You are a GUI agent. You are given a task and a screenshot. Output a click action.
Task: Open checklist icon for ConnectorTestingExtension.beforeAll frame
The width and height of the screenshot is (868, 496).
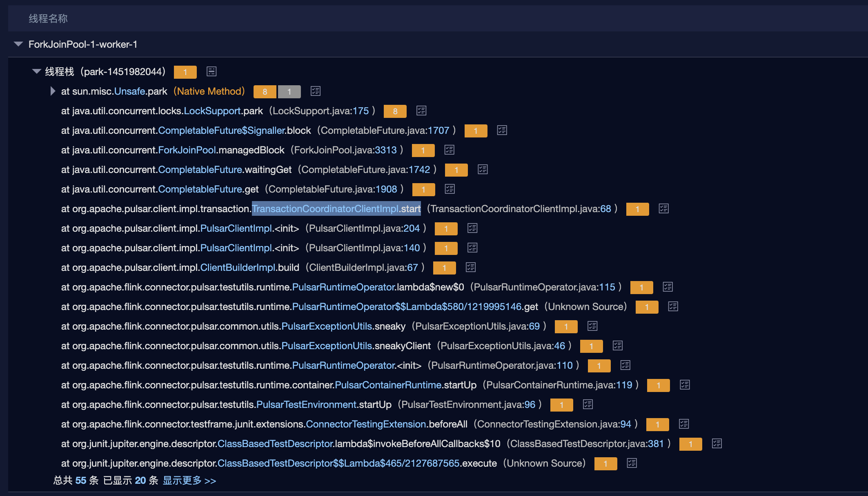click(x=684, y=424)
